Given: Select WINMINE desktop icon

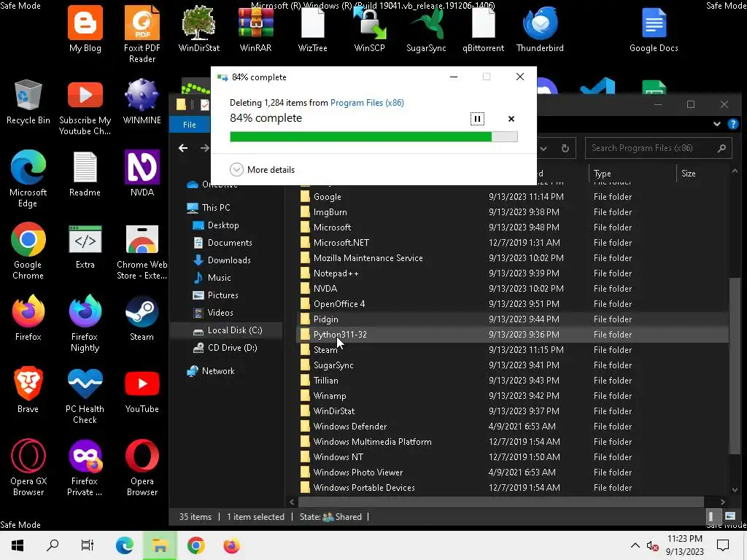Looking at the screenshot, I should pyautogui.click(x=142, y=102).
